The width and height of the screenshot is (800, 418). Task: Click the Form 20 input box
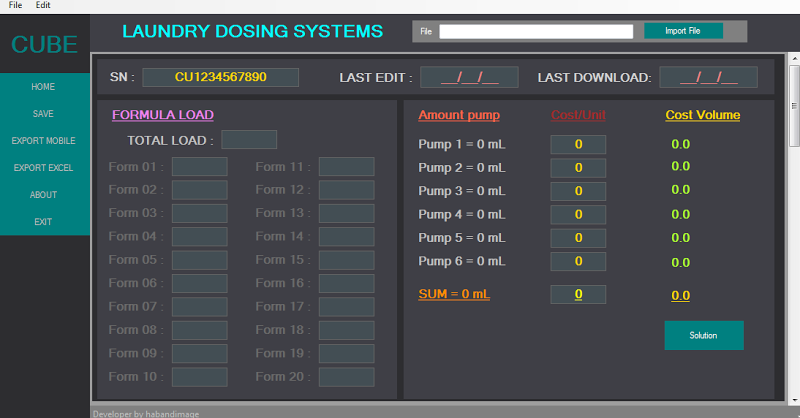[x=346, y=377]
